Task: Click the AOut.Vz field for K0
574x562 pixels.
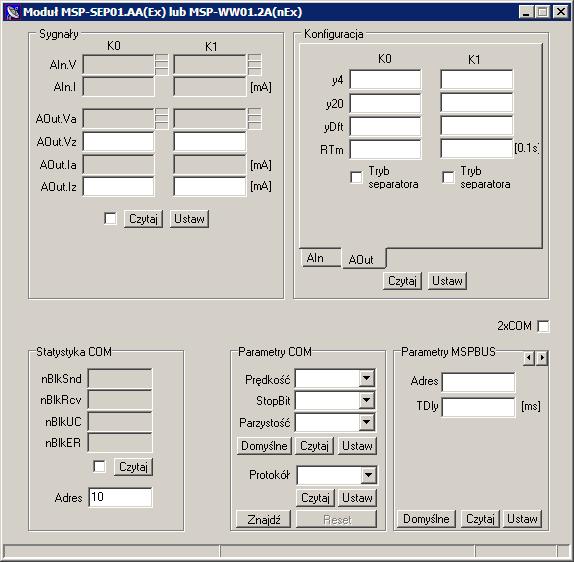Action: coord(118,142)
